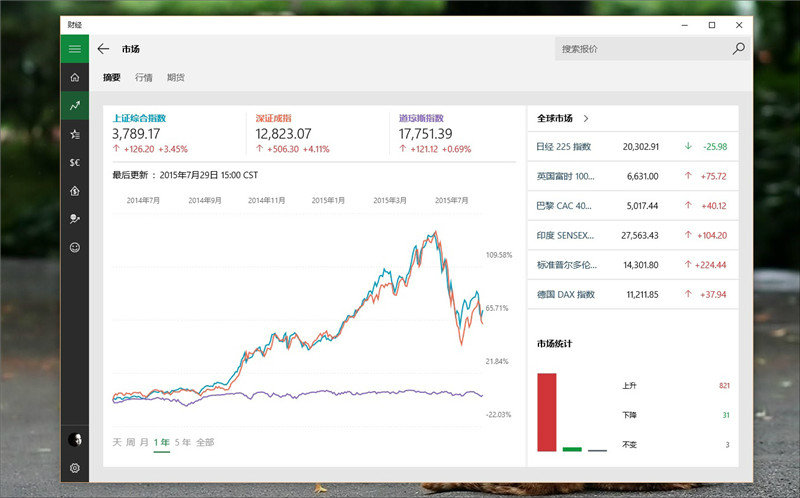
Task: Switch to the 行情 tab
Action: 144,77
